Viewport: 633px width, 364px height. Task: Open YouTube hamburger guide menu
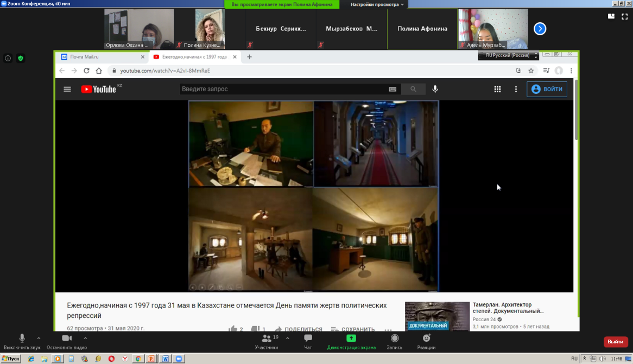pos(67,89)
